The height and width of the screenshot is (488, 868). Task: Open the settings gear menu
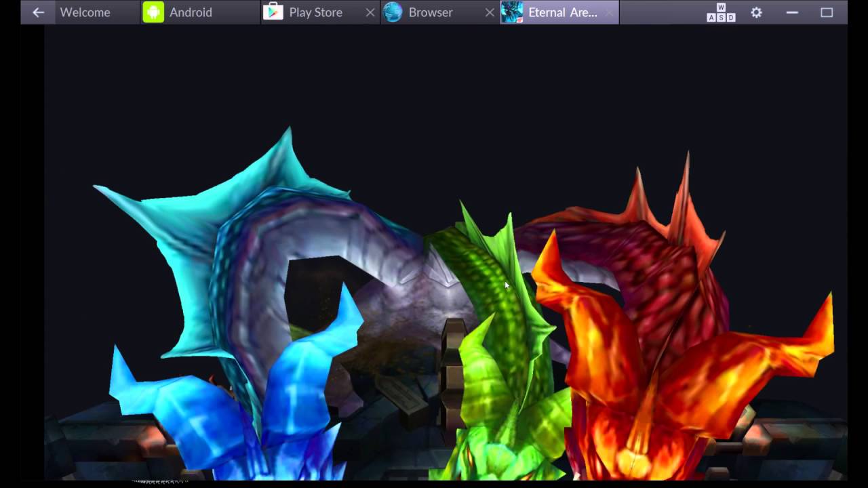[x=757, y=12]
